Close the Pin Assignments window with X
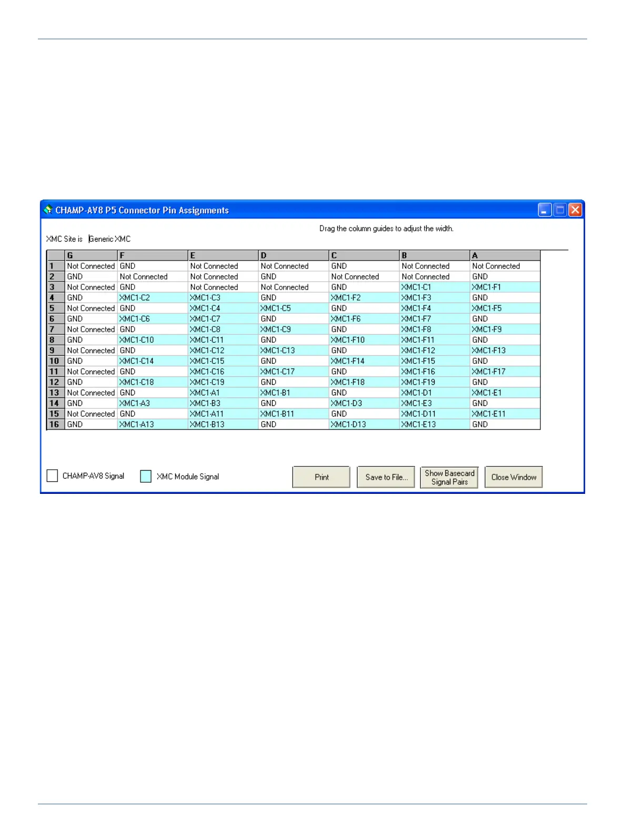 [576, 210]
